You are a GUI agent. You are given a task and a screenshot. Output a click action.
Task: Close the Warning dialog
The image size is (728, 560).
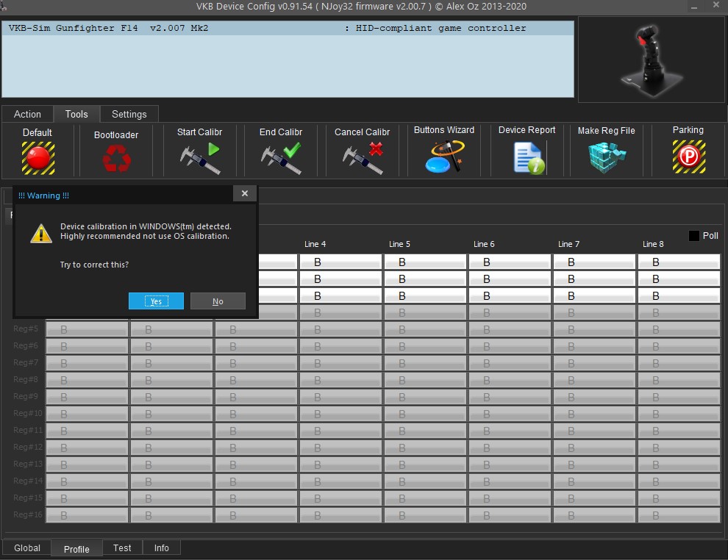(x=245, y=193)
